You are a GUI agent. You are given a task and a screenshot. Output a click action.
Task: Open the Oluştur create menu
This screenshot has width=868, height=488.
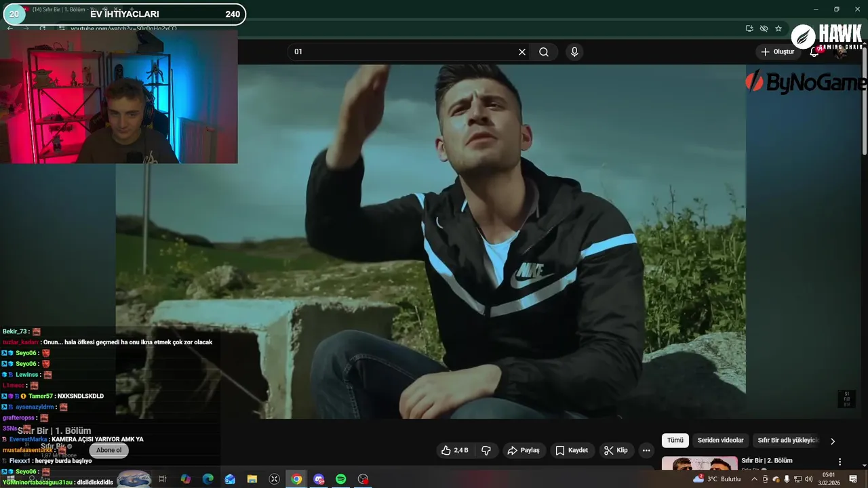tap(777, 52)
